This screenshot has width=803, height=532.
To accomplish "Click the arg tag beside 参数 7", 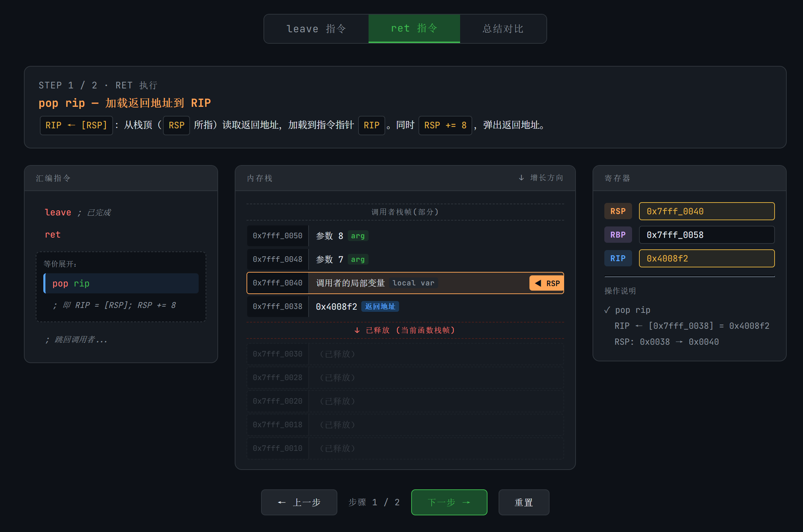I will click(x=357, y=259).
